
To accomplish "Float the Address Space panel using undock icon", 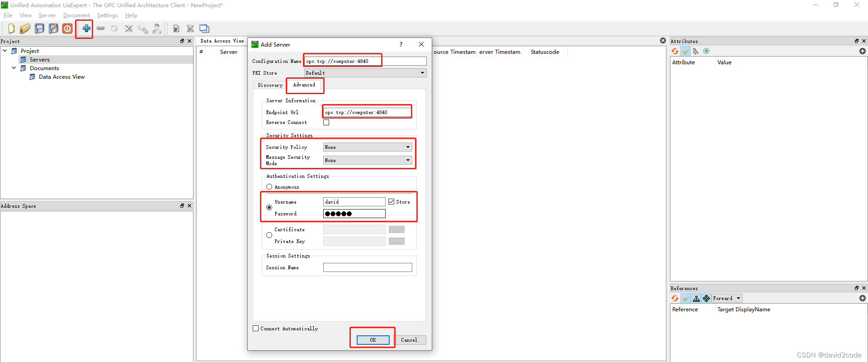I will (x=182, y=206).
